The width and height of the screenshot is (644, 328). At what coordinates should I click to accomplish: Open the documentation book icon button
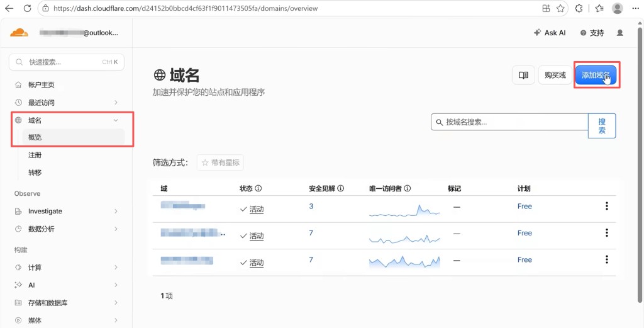[x=523, y=75]
